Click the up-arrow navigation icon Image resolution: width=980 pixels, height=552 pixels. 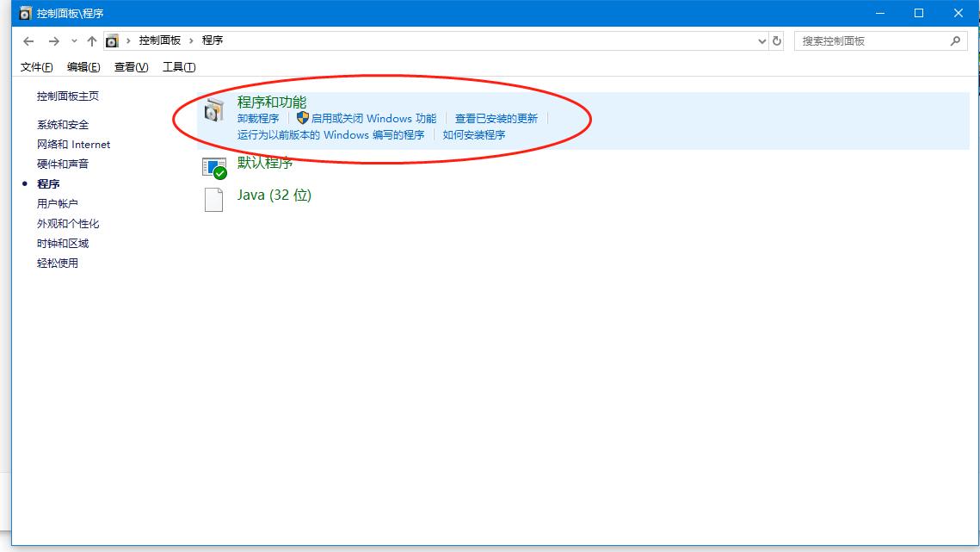(x=91, y=40)
